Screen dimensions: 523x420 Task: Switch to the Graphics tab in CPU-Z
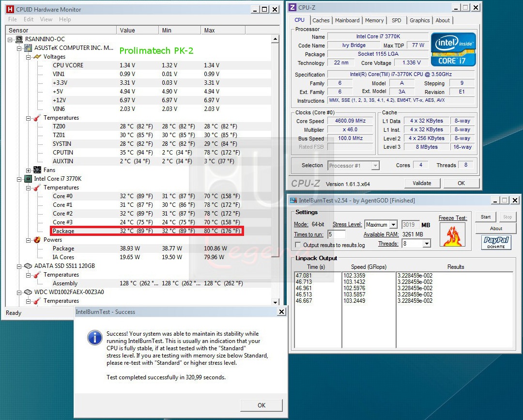coord(419,20)
